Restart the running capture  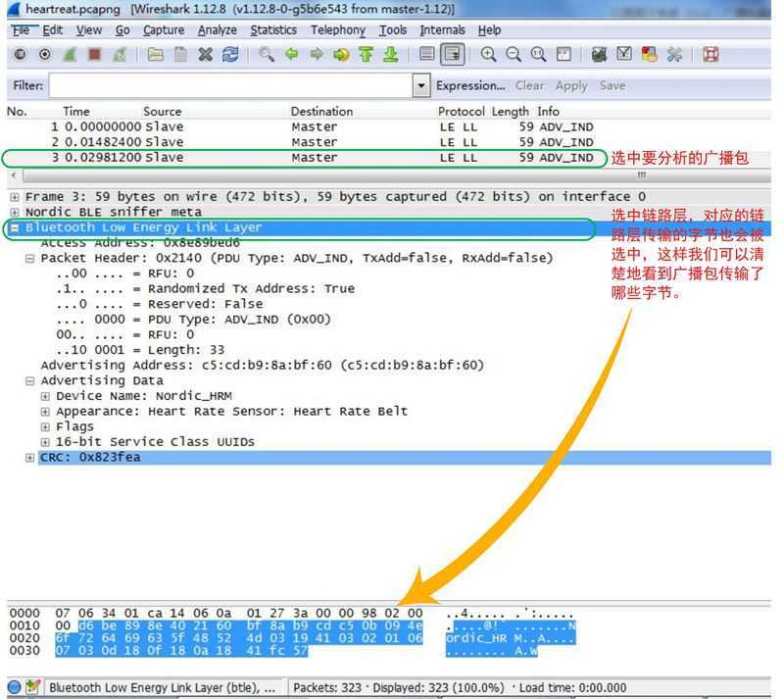click(120, 54)
